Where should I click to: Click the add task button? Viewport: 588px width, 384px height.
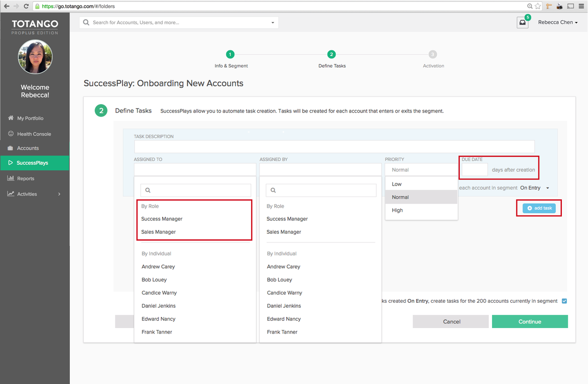point(539,208)
